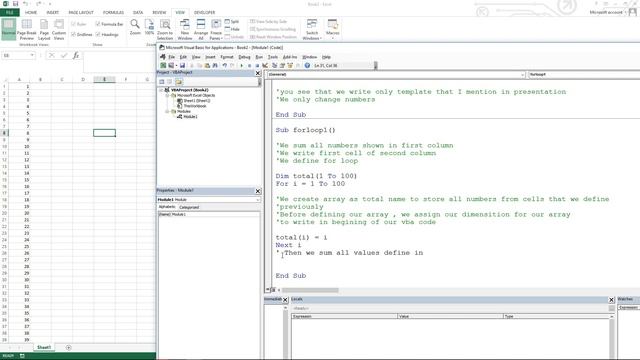The height and width of the screenshot is (360, 640).
Task: Toggle Design Mode icon in VBA toolbar
Action: 265,65
